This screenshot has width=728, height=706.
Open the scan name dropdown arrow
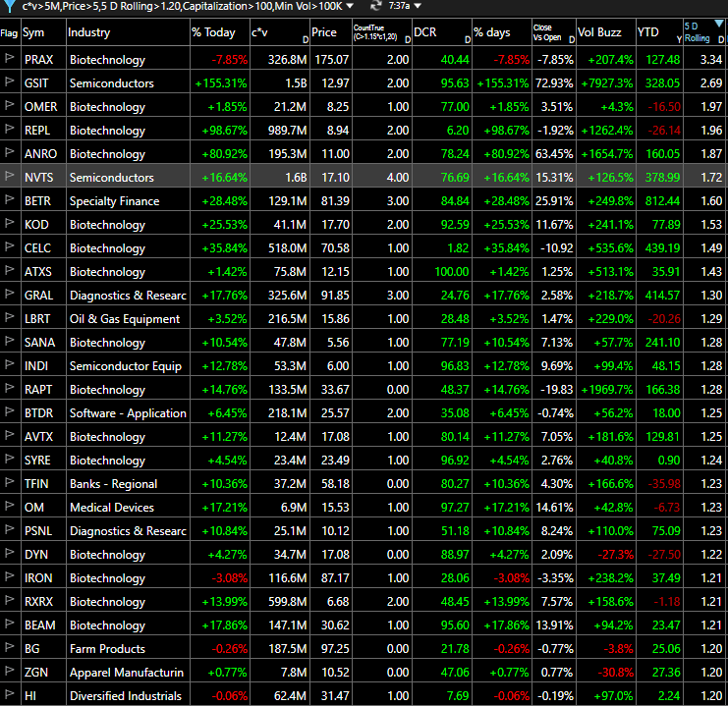tap(350, 6)
